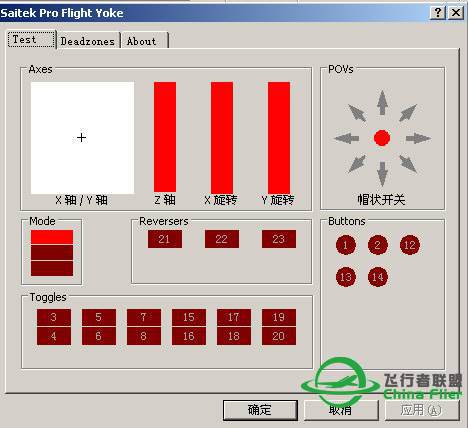This screenshot has height=428, width=468.
Task: Click round button indicator 12
Action: coord(410,245)
